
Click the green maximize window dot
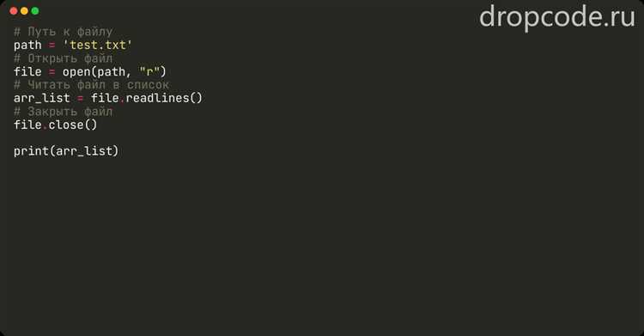(x=35, y=11)
